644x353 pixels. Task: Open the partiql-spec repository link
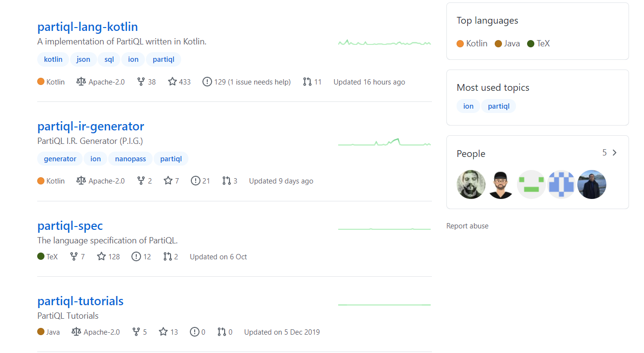[x=70, y=226]
